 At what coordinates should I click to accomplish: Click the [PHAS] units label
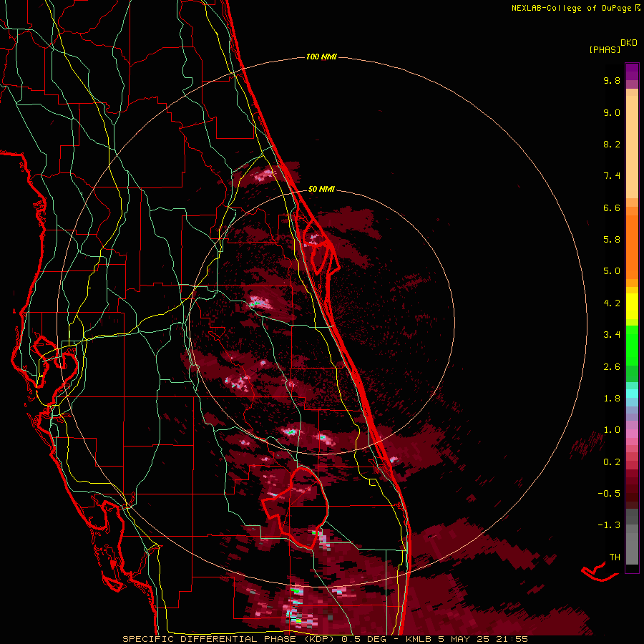605,49
